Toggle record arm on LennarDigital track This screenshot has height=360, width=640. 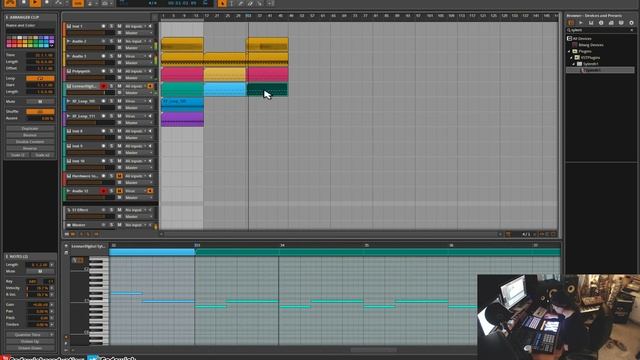click(103, 86)
